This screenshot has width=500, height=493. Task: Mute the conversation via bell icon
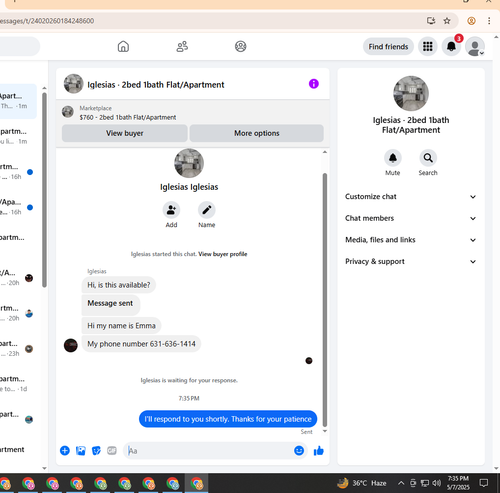pyautogui.click(x=393, y=158)
